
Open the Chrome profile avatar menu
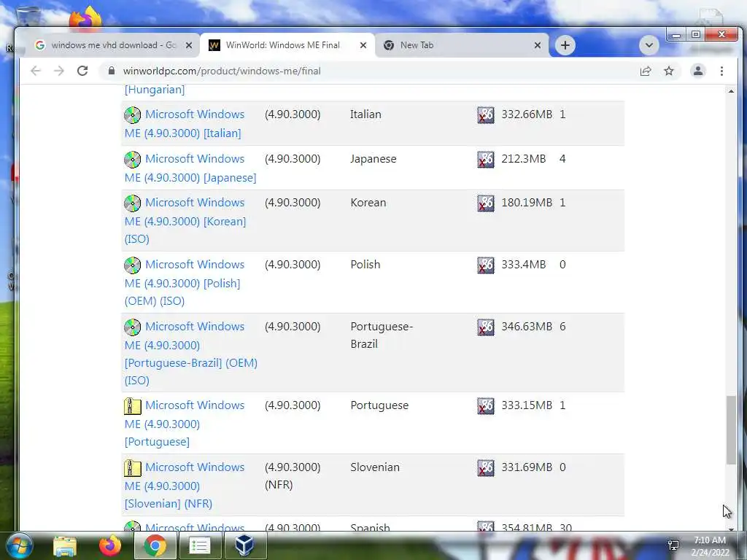pos(698,71)
